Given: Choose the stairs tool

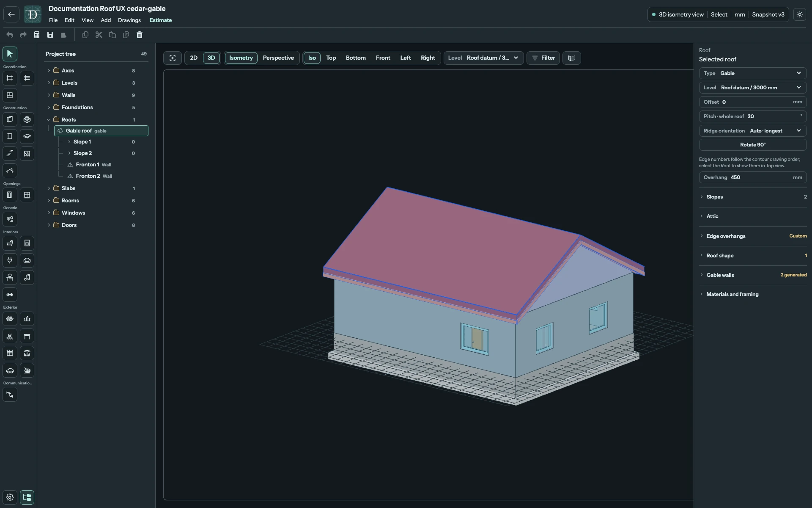Looking at the screenshot, I should pyautogui.click(x=10, y=153).
